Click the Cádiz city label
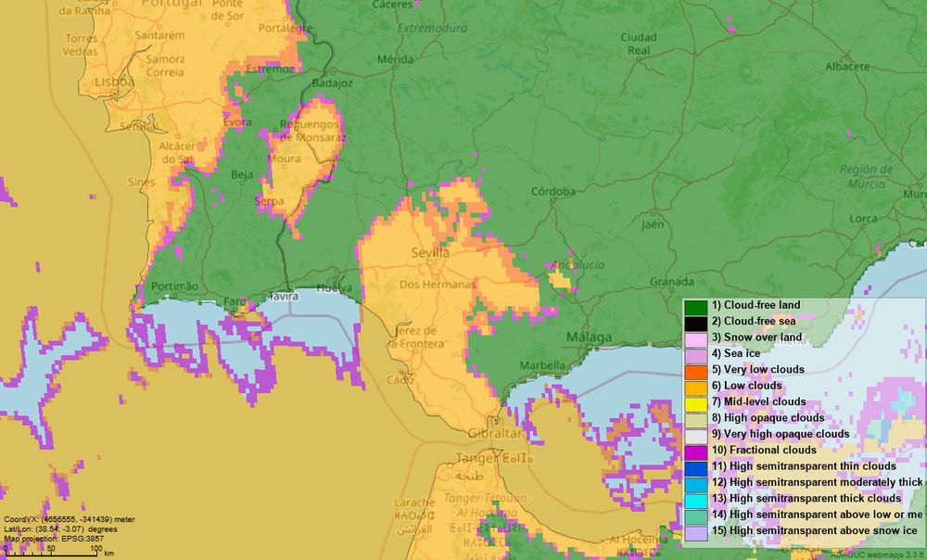Image resolution: width=927 pixels, height=560 pixels. point(400,379)
